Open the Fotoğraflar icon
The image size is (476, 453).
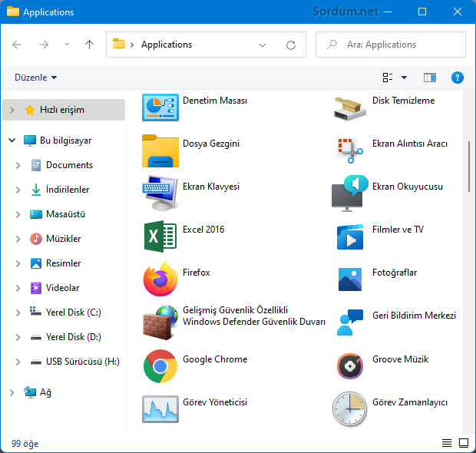pos(350,279)
